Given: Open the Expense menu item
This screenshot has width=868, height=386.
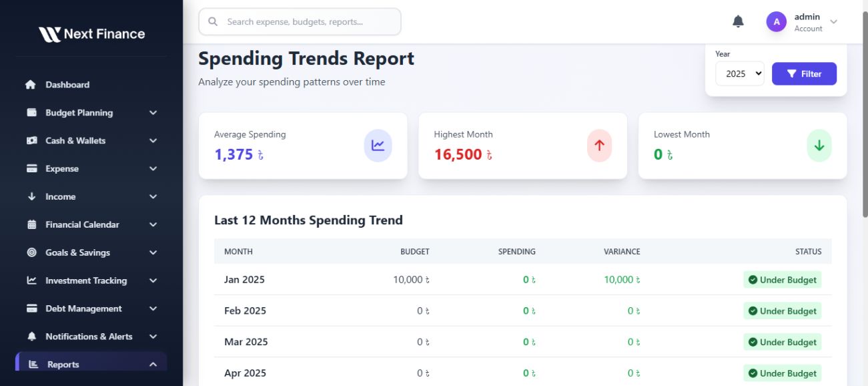Looking at the screenshot, I should [x=62, y=169].
